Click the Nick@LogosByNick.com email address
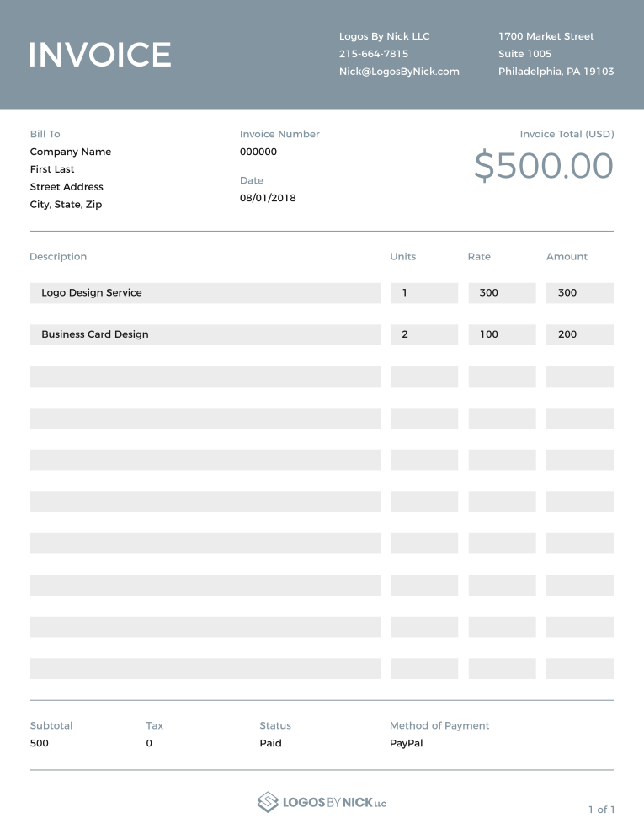The height and width of the screenshot is (834, 644). [x=399, y=72]
